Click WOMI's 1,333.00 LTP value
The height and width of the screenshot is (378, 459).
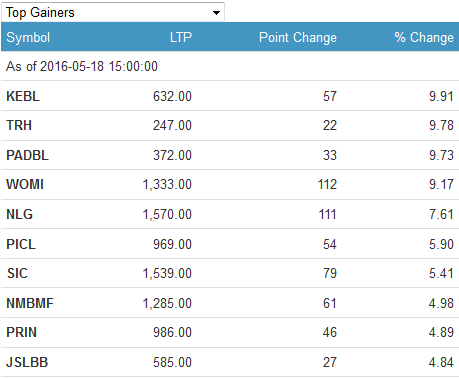167,184
